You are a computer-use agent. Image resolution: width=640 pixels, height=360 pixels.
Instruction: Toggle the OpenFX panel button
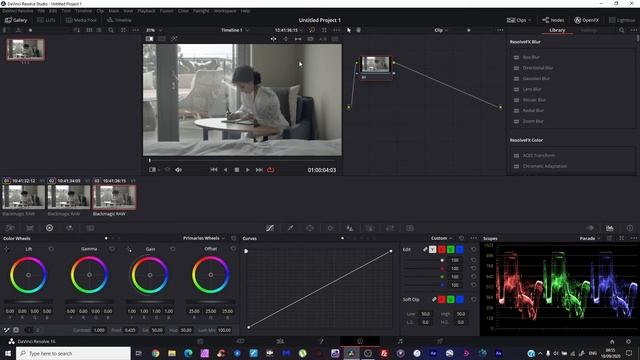587,20
